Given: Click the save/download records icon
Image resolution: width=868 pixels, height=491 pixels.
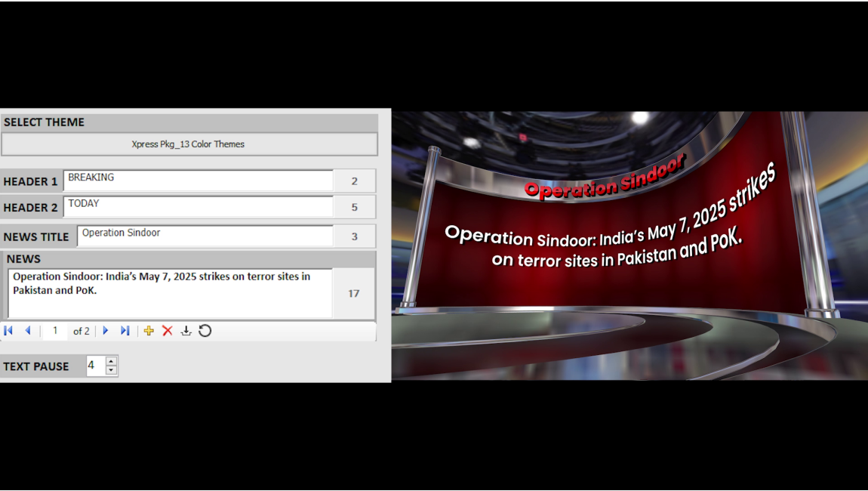Looking at the screenshot, I should click(186, 331).
